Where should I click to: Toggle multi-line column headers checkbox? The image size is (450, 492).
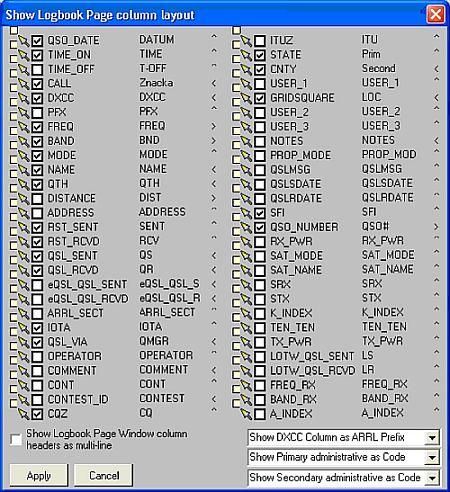pos(16,439)
